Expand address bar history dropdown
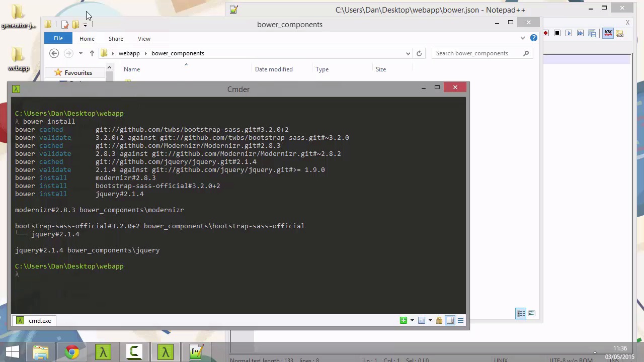The image size is (644, 362). point(408,53)
